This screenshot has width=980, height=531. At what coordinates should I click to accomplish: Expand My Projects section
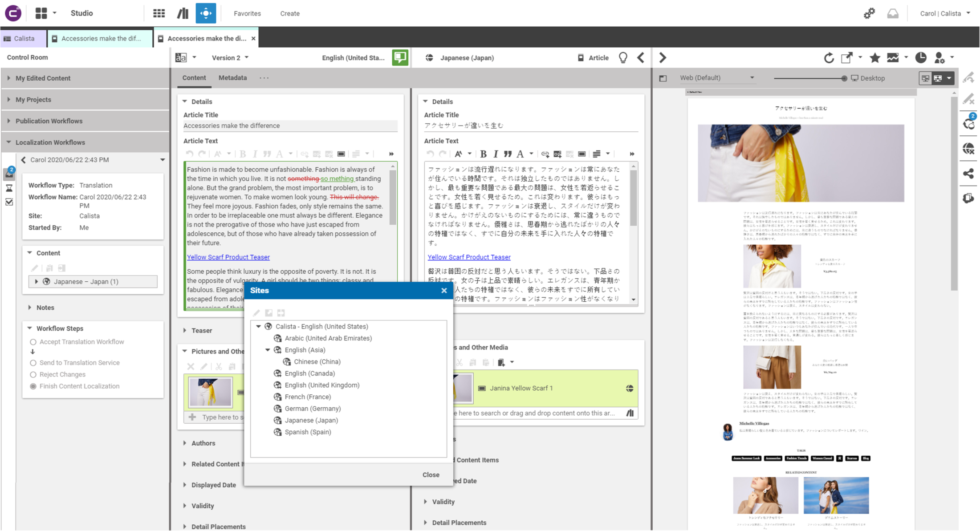point(85,100)
